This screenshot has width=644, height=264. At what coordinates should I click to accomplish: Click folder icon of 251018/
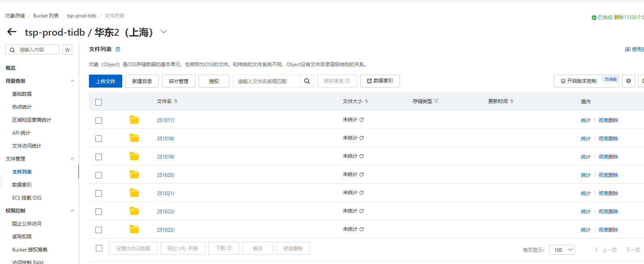click(x=134, y=138)
